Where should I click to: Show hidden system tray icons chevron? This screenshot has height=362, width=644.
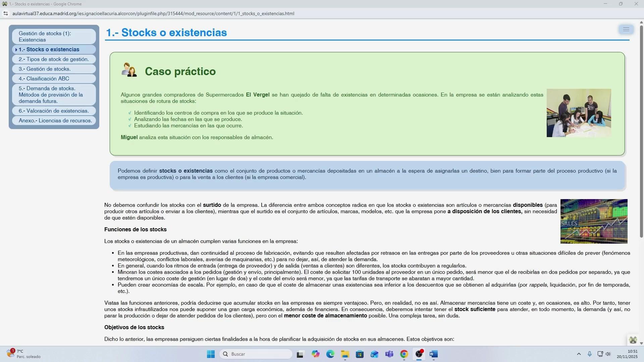coord(579,354)
